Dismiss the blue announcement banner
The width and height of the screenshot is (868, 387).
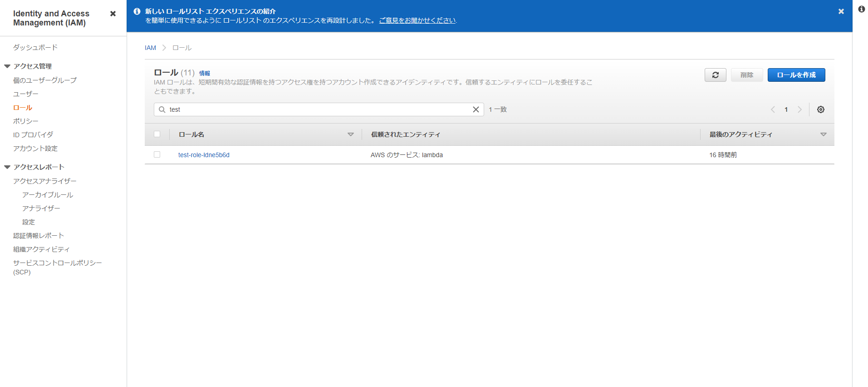pyautogui.click(x=841, y=11)
